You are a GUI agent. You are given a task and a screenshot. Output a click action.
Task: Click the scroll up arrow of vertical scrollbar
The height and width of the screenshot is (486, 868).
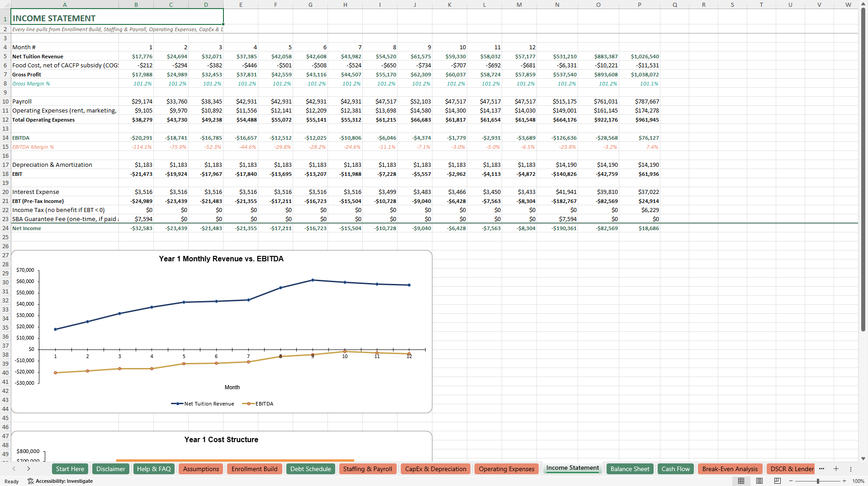pyautogui.click(x=863, y=4)
